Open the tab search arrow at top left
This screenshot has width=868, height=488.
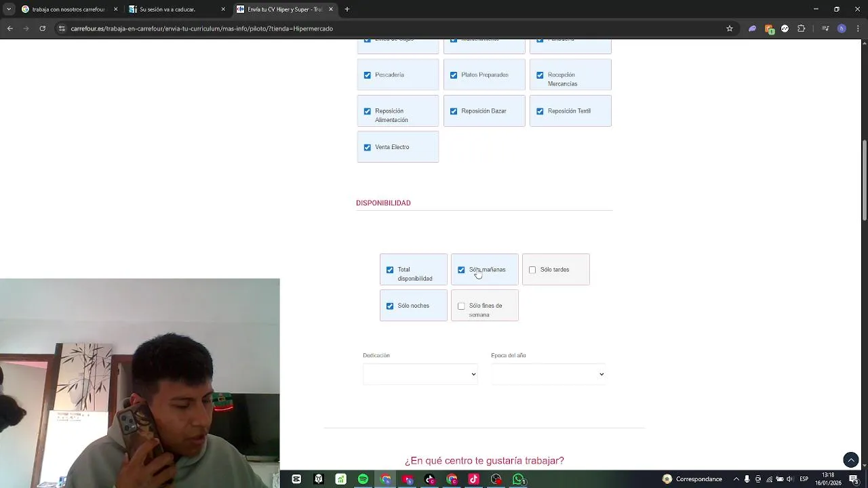point(9,9)
